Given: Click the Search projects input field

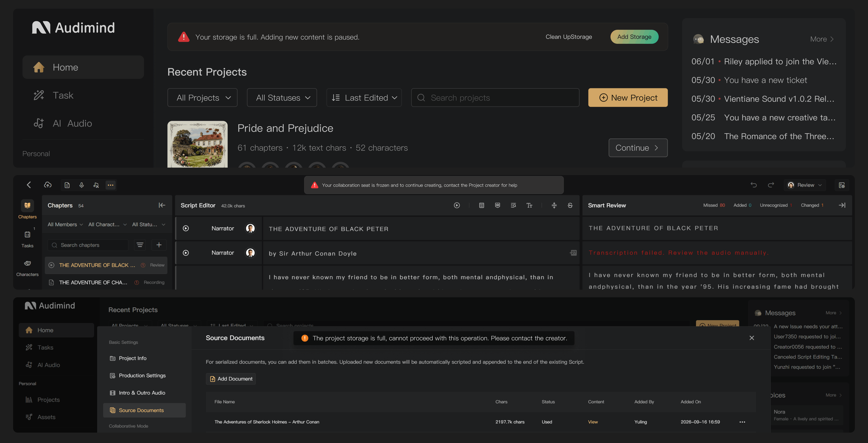Looking at the screenshot, I should [x=495, y=98].
